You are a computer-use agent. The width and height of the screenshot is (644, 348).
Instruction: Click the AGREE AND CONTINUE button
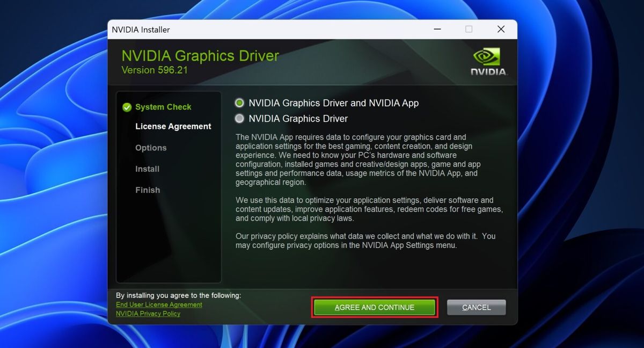pos(375,307)
